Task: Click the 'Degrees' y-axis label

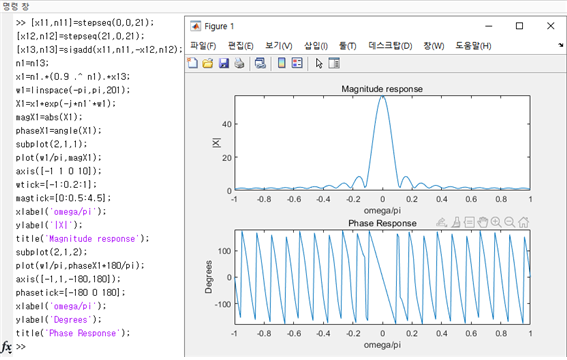Action: [209, 277]
